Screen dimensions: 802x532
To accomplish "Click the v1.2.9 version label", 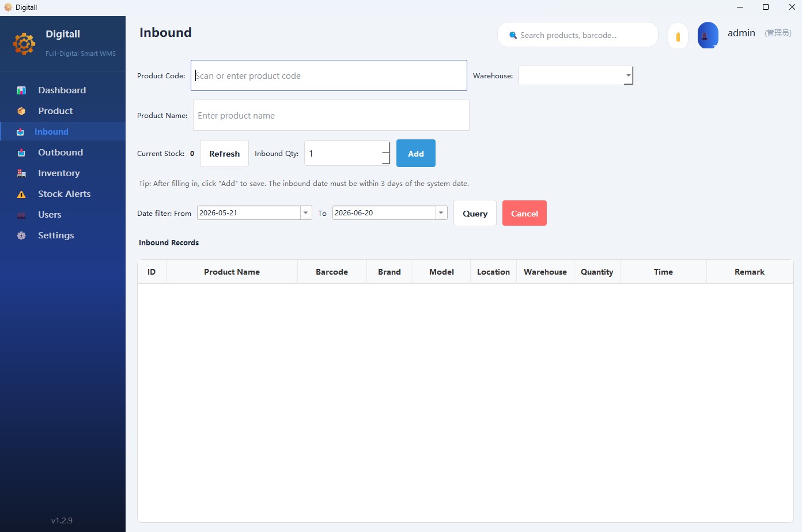I will pos(62,520).
